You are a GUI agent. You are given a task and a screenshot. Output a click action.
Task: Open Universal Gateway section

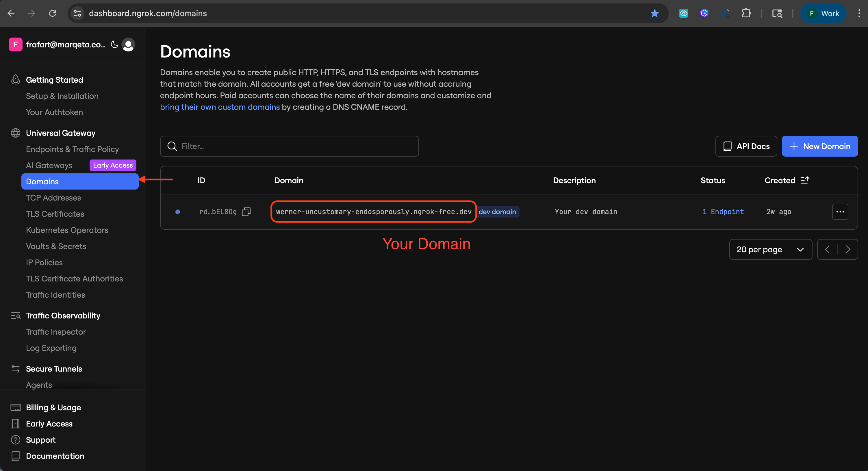pos(61,133)
